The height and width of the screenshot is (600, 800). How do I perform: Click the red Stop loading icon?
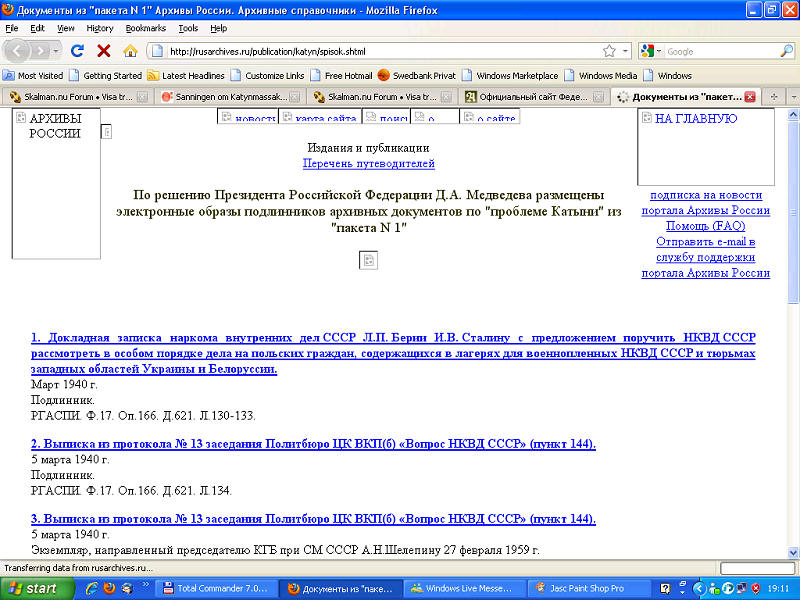tap(103, 51)
